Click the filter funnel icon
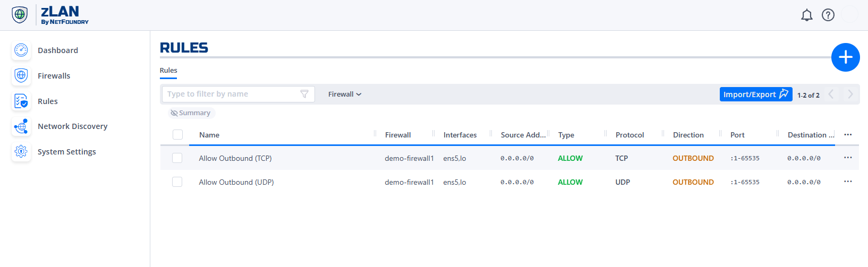 coord(304,94)
